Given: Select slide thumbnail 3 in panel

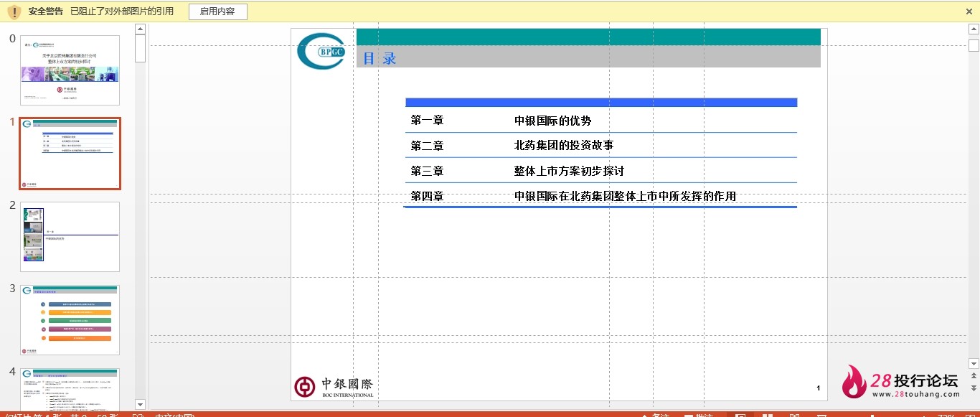Looking at the screenshot, I should pos(70,320).
